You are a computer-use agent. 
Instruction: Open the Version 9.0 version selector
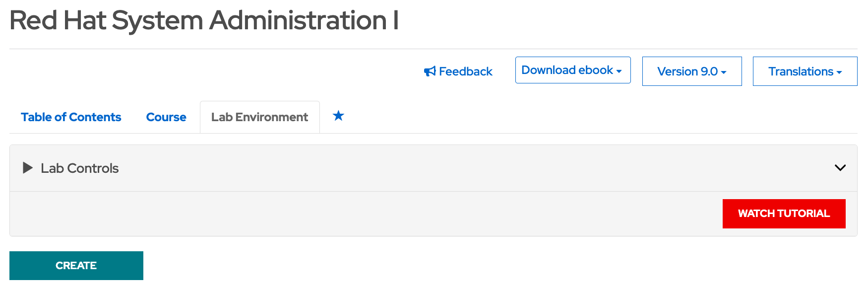pos(691,71)
